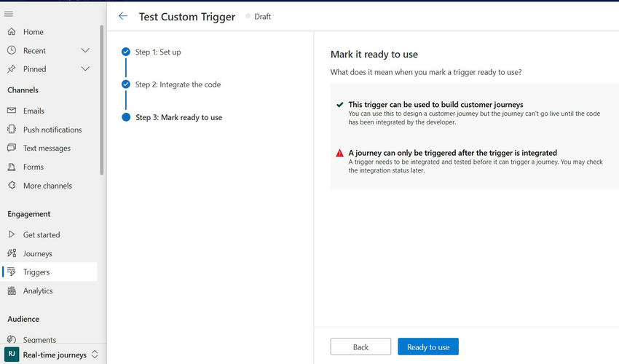
Task: Click the Forms icon
Action: tap(11, 167)
